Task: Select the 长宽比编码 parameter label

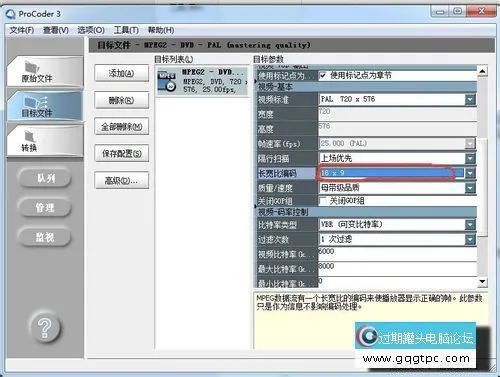Action: (287, 173)
